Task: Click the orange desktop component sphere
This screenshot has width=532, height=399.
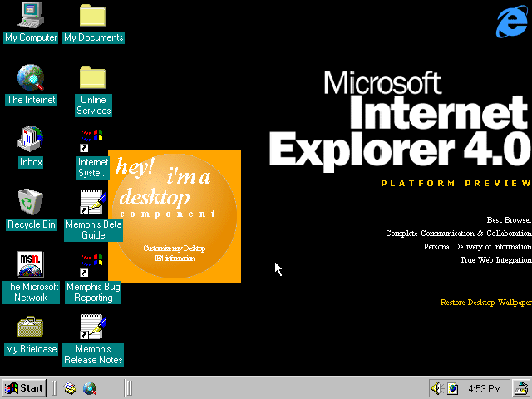Action: point(175,216)
